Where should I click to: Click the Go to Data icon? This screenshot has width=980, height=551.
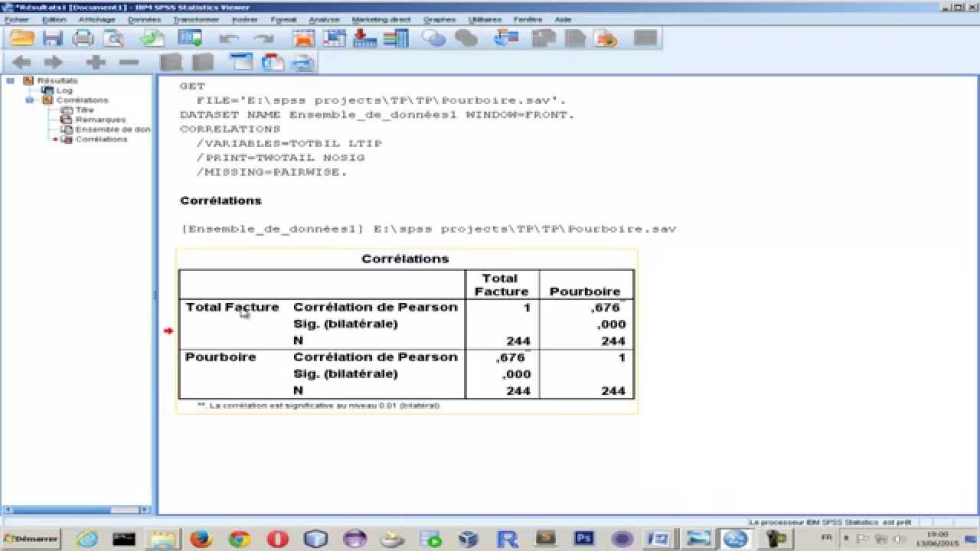coord(304,38)
